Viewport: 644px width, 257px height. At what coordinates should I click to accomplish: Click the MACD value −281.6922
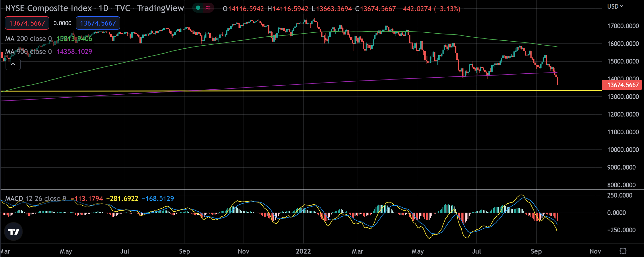pyautogui.click(x=122, y=198)
